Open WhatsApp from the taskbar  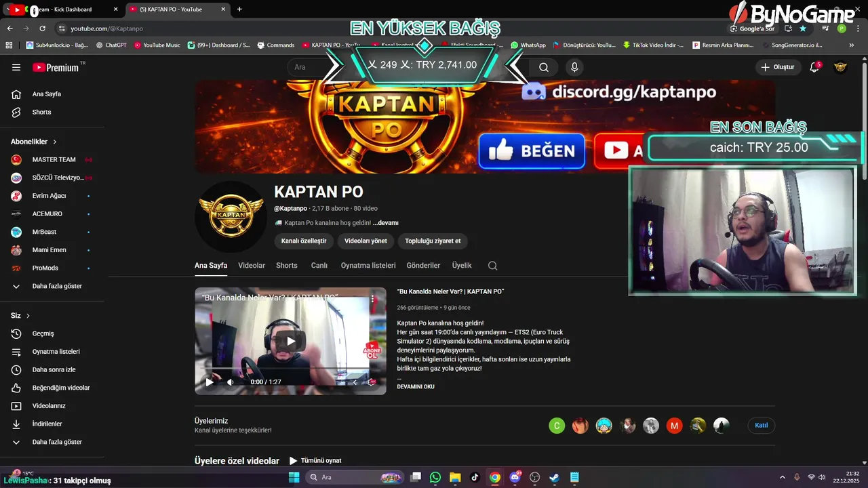(x=435, y=477)
